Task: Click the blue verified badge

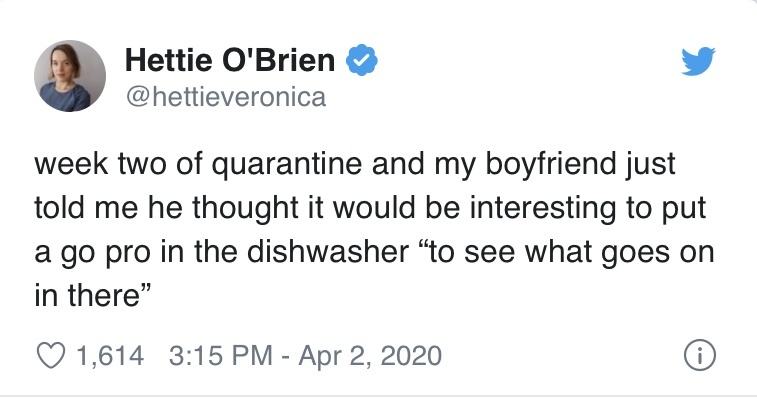Action: click(360, 62)
